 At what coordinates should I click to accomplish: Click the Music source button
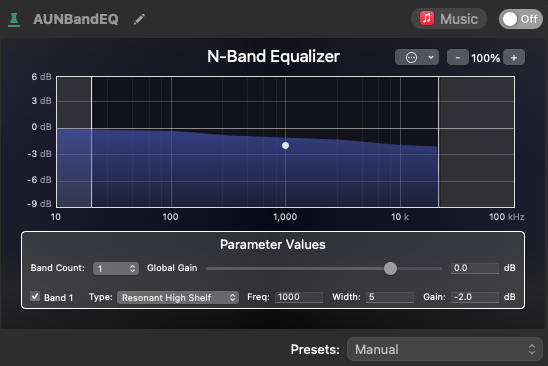pyautogui.click(x=449, y=19)
